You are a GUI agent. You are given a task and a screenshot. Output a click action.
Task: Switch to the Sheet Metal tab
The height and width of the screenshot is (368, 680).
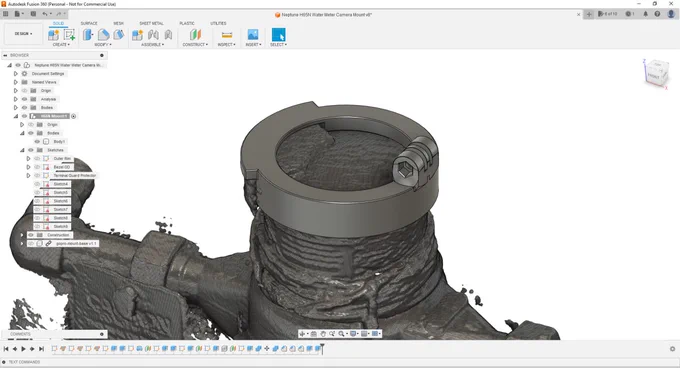151,23
